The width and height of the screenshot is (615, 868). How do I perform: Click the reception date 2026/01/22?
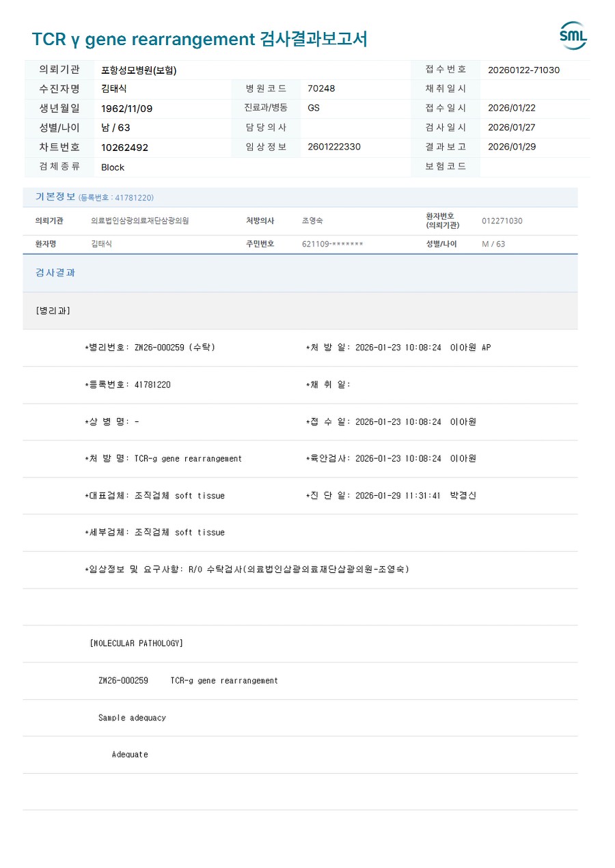[x=512, y=108]
